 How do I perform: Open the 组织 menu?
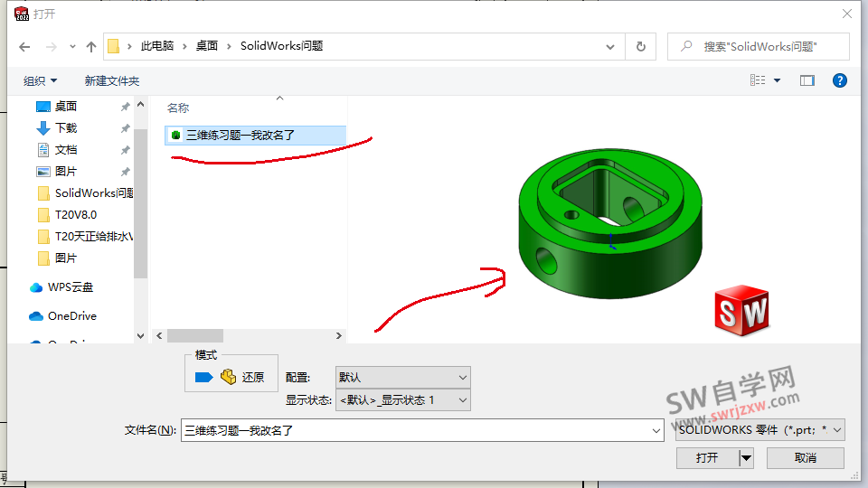pos(40,80)
